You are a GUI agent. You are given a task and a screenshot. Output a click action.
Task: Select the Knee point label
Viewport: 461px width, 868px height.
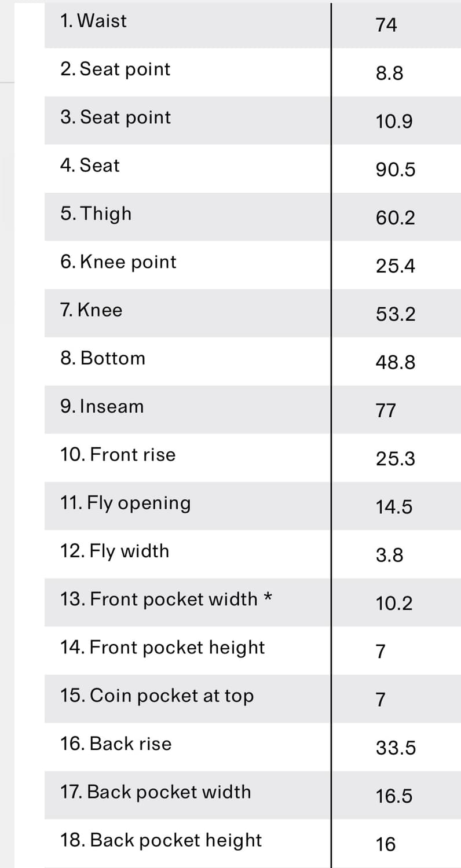pos(118,262)
